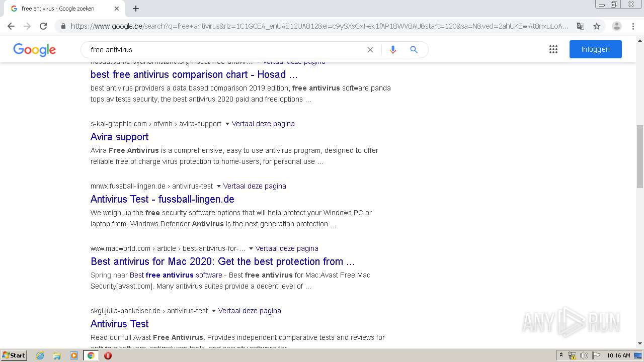Click the browser forward arrow
This screenshot has width=644, height=362.
[27, 26]
